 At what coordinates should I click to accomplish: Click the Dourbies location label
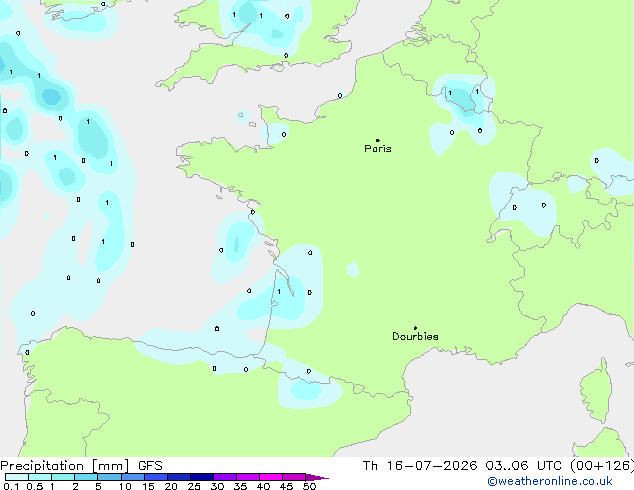tap(415, 336)
